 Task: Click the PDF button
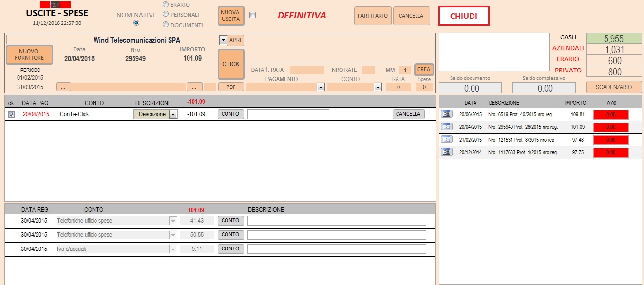pyautogui.click(x=231, y=87)
